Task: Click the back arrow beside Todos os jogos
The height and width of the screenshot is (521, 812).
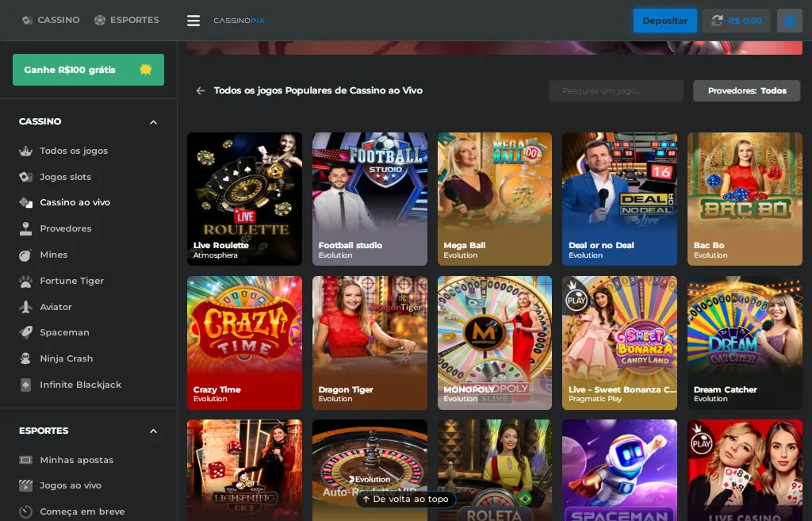Action: click(x=201, y=90)
